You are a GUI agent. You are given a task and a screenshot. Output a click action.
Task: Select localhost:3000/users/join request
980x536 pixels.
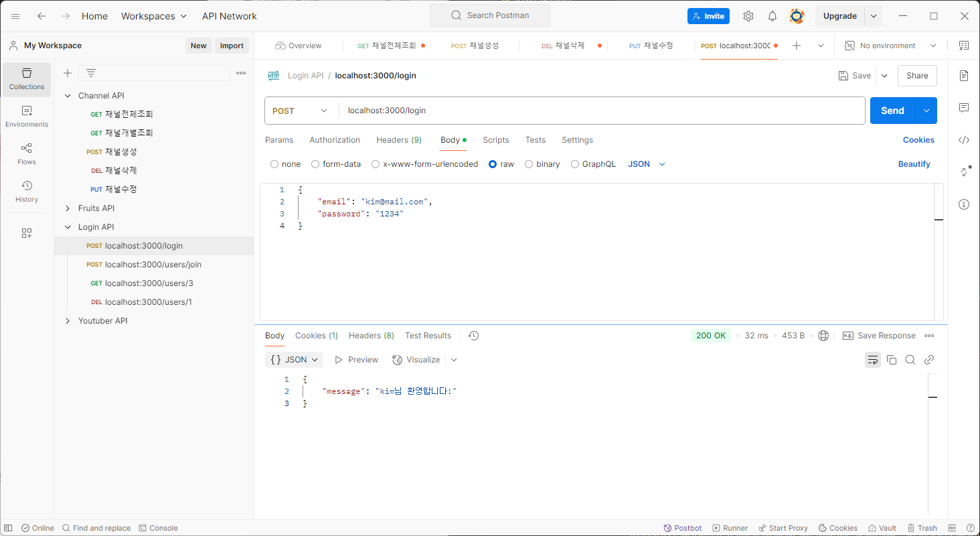click(154, 265)
